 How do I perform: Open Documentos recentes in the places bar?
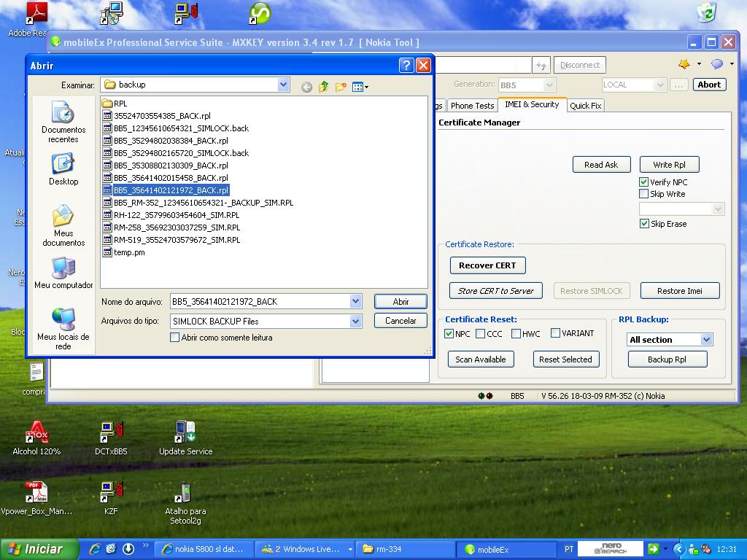pyautogui.click(x=63, y=122)
